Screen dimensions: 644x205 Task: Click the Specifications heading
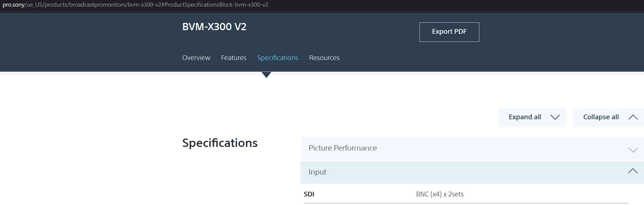(220, 143)
